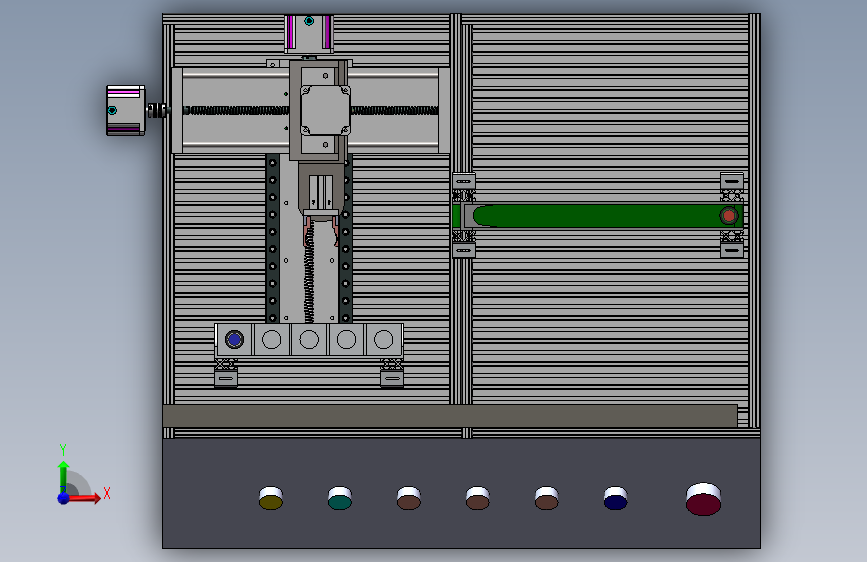Image resolution: width=867 pixels, height=562 pixels.
Task: Click the "X" label on the coordinate triad
Action: pyautogui.click(x=107, y=493)
